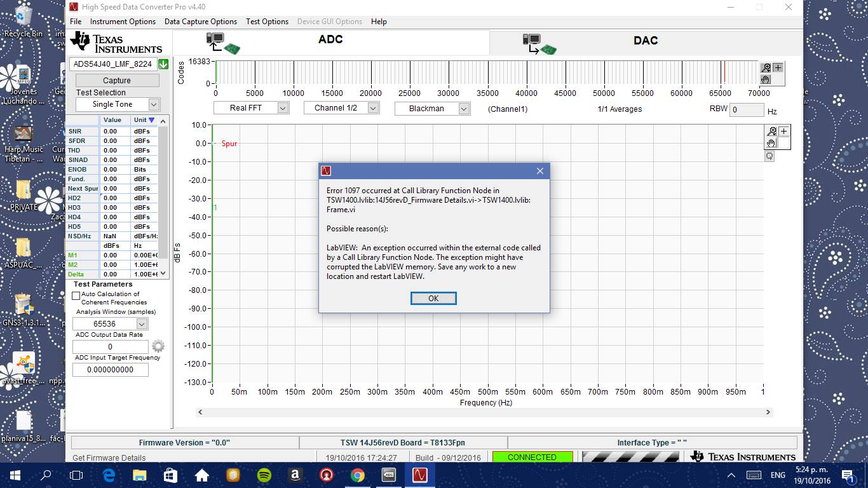This screenshot has width=868, height=488.
Task: Launch Microsoft Edge from taskbar
Action: click(x=109, y=475)
